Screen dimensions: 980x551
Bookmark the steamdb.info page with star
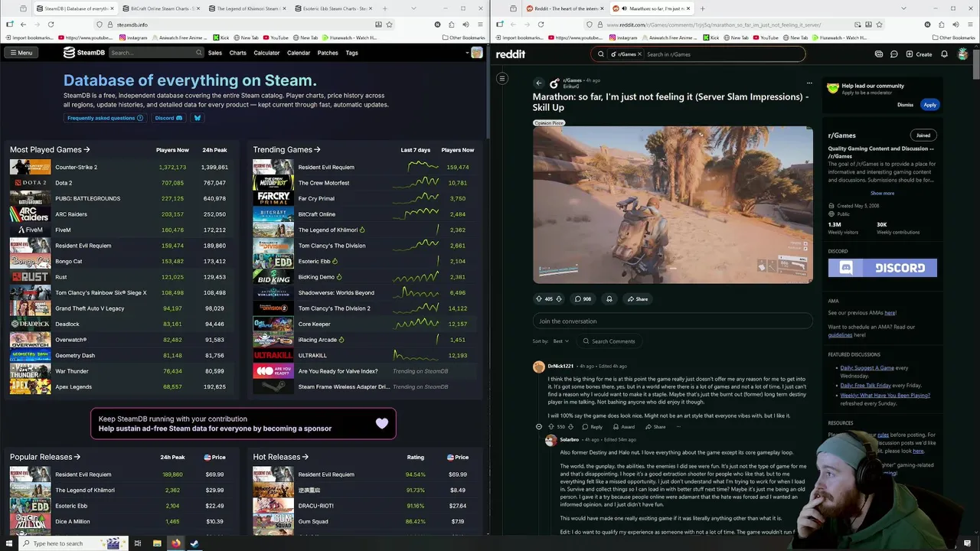tap(390, 24)
